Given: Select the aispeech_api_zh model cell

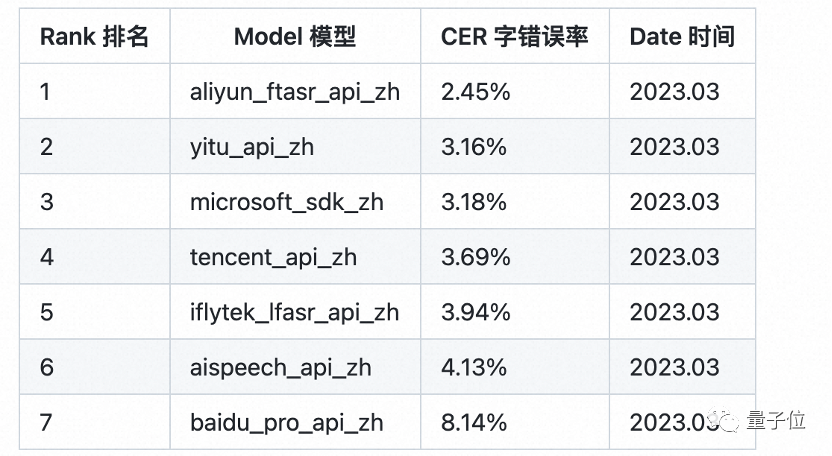Looking at the screenshot, I should pos(281,367).
